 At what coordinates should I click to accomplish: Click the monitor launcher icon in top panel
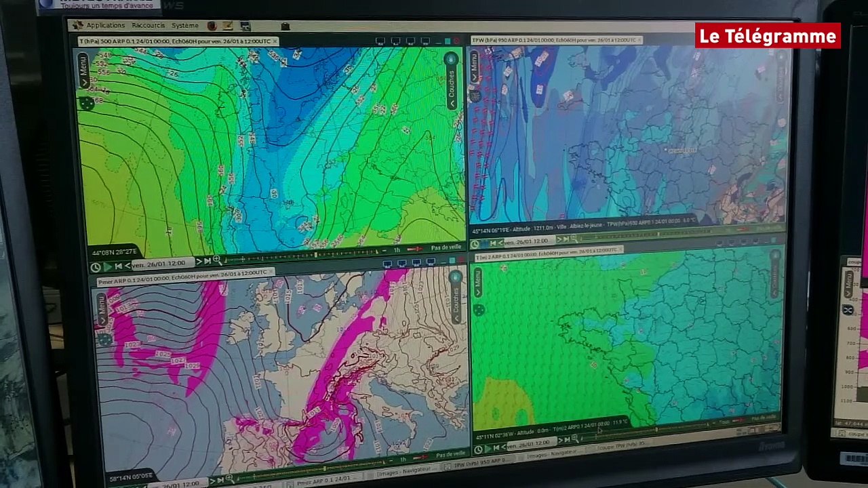tap(245, 26)
